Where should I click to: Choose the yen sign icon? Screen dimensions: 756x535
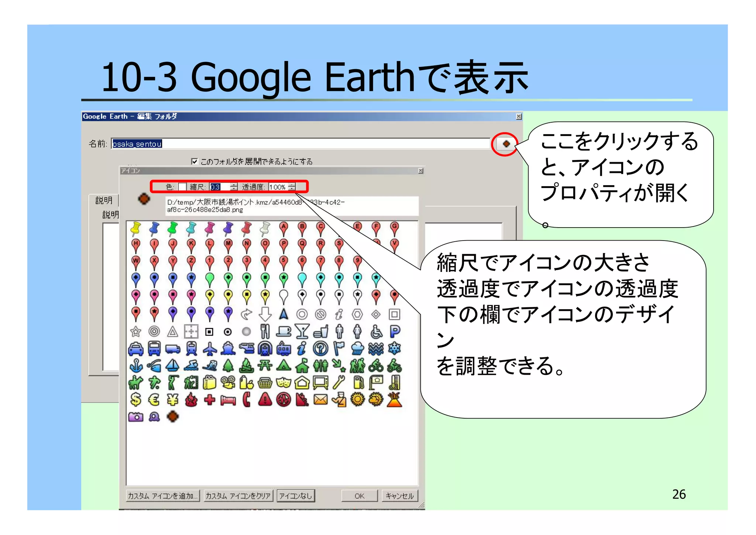click(x=172, y=400)
